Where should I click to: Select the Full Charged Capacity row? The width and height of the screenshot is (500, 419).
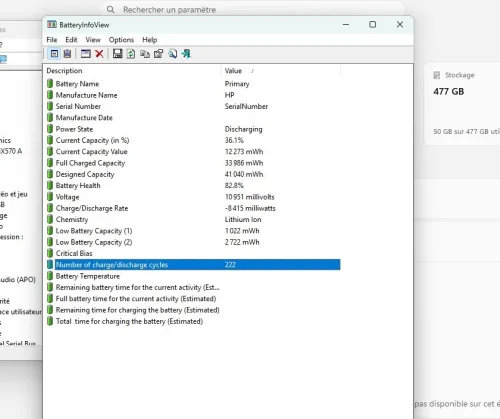tap(193, 163)
